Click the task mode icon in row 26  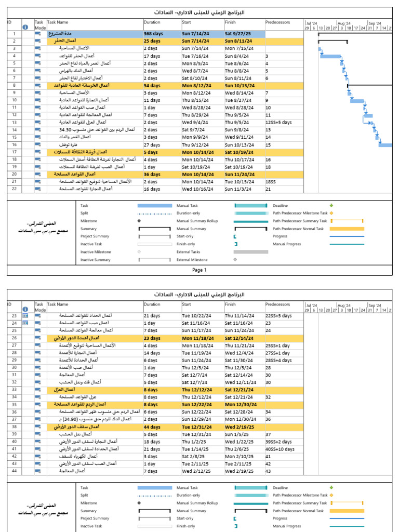[37, 338]
